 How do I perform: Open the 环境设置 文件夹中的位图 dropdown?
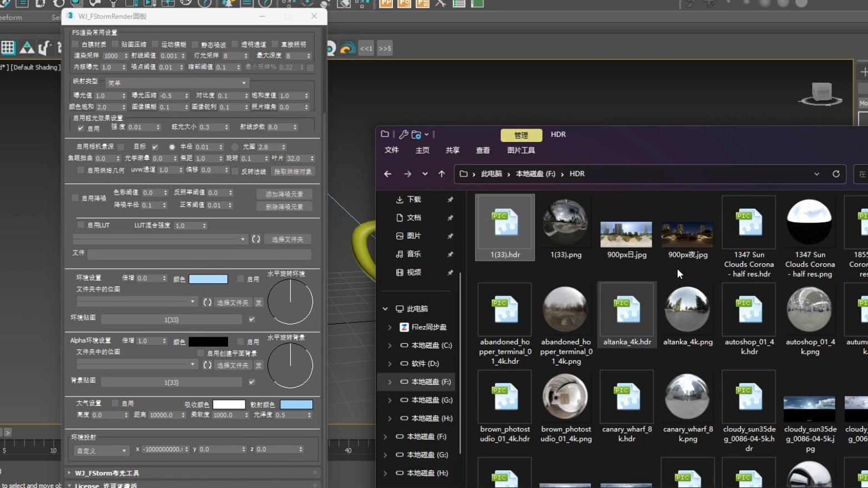[137, 302]
